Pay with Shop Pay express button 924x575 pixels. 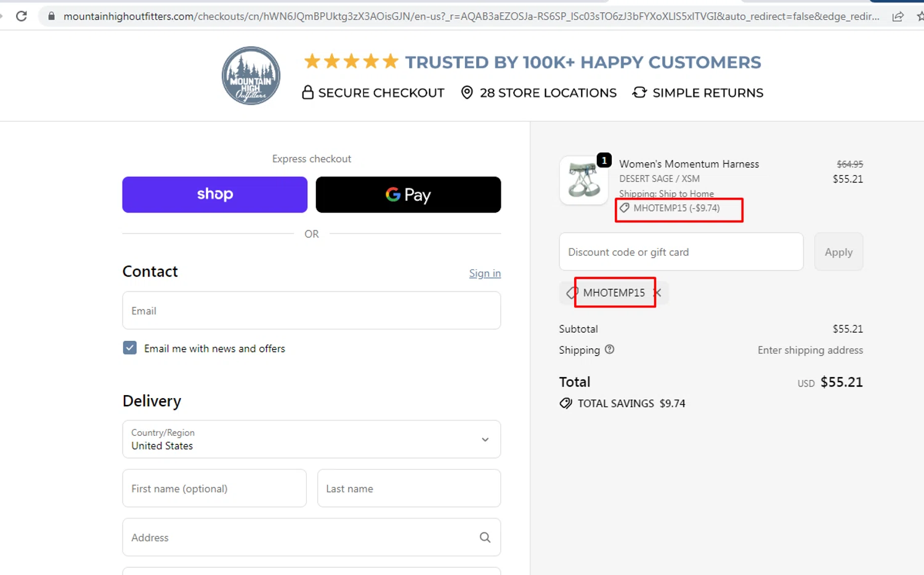click(x=214, y=195)
